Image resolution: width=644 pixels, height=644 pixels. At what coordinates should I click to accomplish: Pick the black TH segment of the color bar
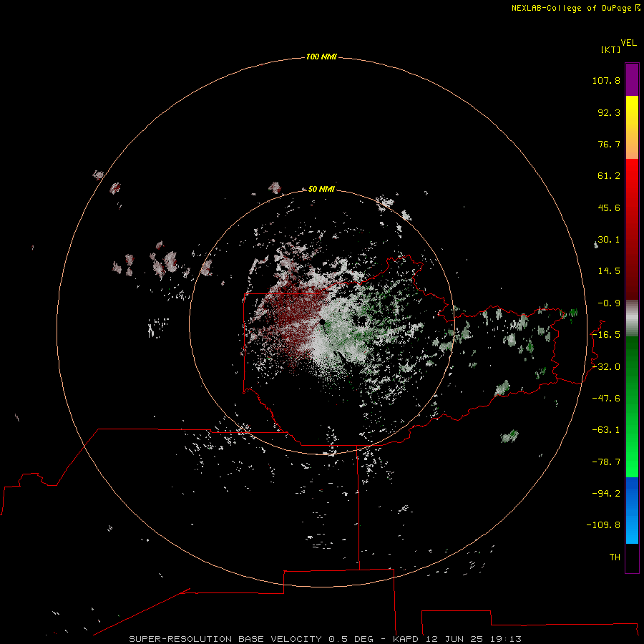[632, 557]
